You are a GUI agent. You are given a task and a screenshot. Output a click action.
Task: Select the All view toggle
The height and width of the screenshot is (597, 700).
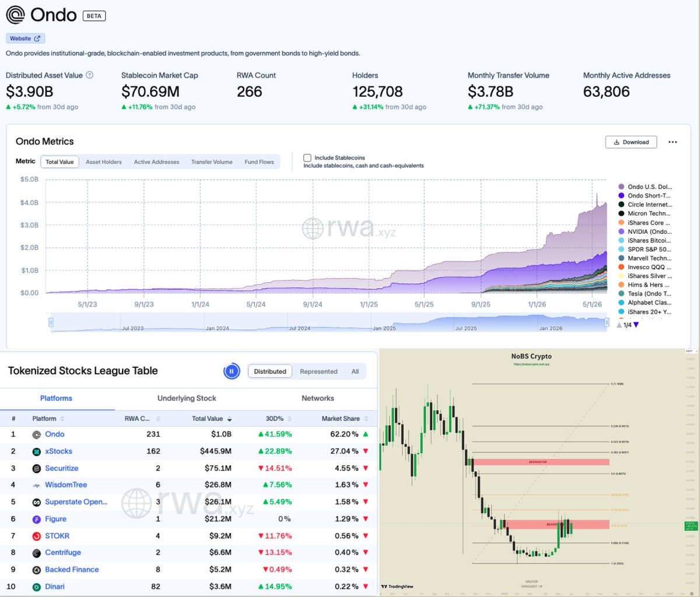355,371
